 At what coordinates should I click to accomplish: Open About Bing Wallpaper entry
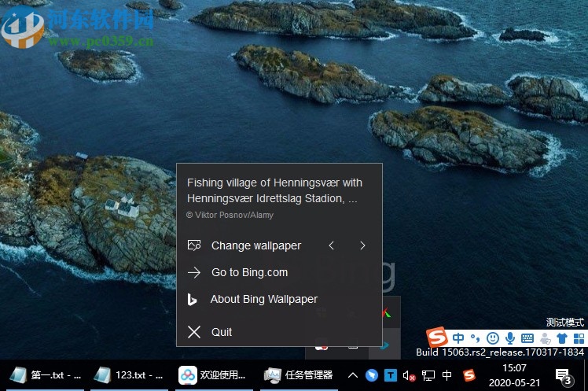[x=264, y=299]
